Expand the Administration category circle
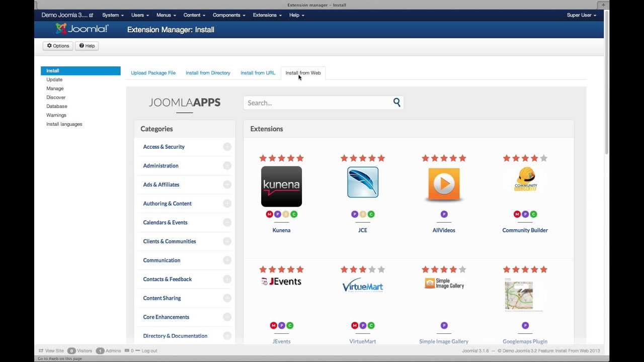 pyautogui.click(x=227, y=166)
